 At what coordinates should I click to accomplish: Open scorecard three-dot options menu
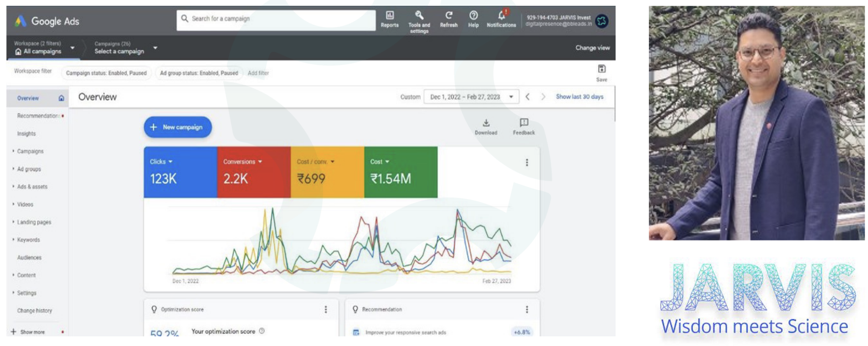tap(527, 163)
